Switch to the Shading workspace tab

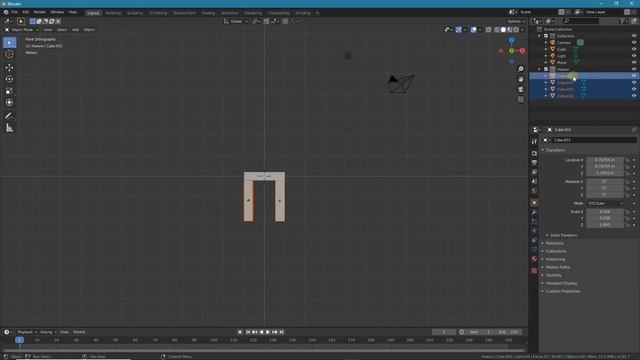[x=208, y=13]
